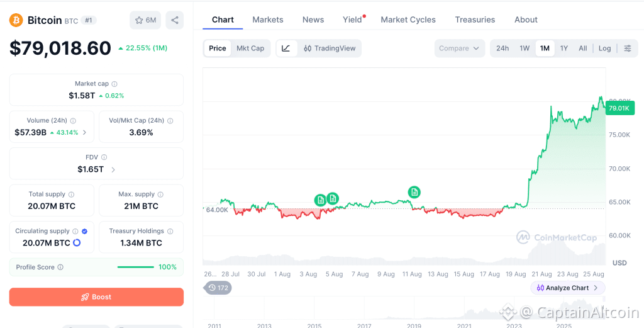The height and width of the screenshot is (328, 644).
Task: Expand the FDV details chevron
Action: [113, 169]
